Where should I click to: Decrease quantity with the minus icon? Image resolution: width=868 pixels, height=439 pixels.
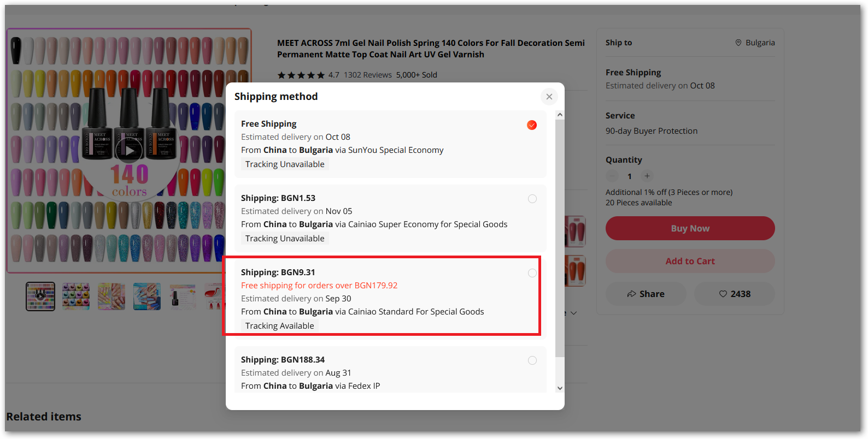(612, 176)
